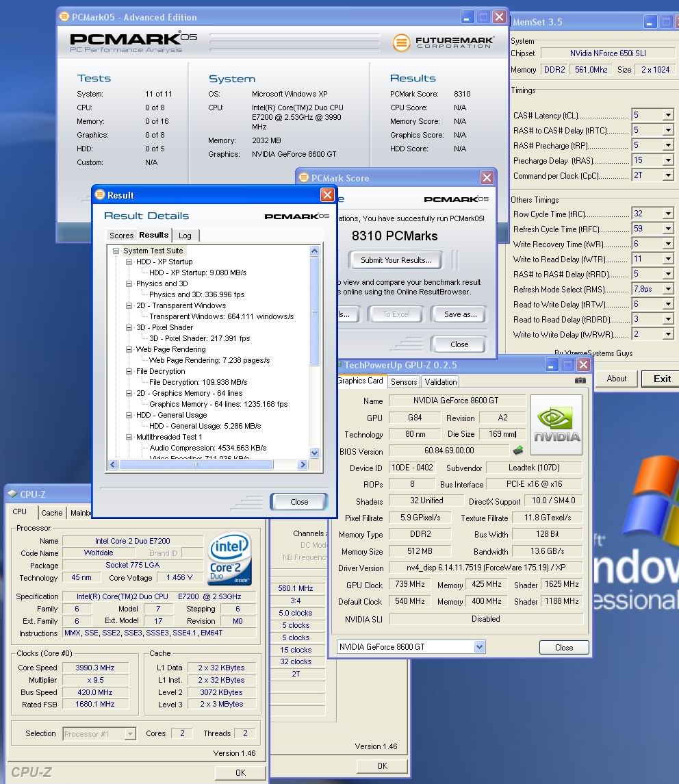The width and height of the screenshot is (679, 784).
Task: Open the Refresh Mode Select (RMS) dropdown
Action: [668, 289]
